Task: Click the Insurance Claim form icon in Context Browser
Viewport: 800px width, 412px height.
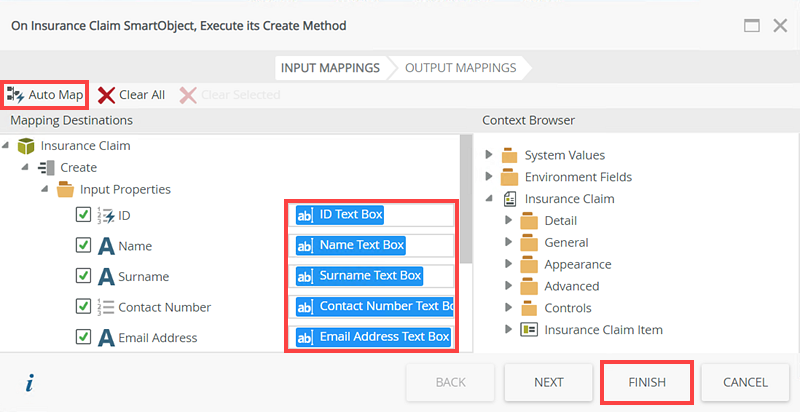Action: 509,199
